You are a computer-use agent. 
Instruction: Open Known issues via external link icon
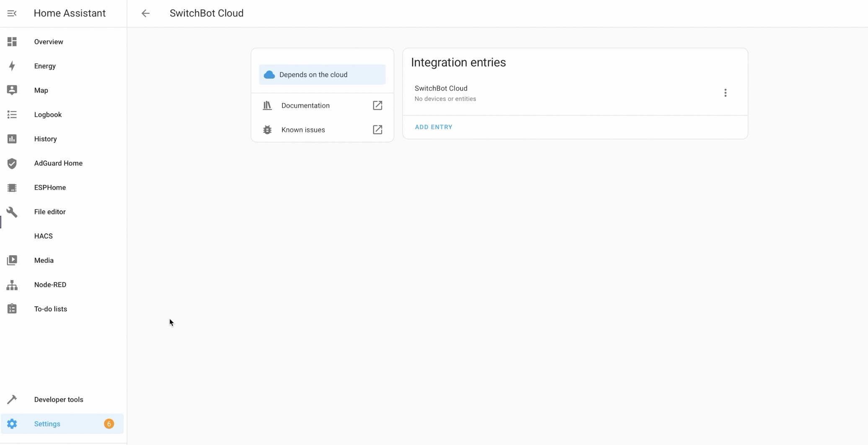[x=377, y=130]
